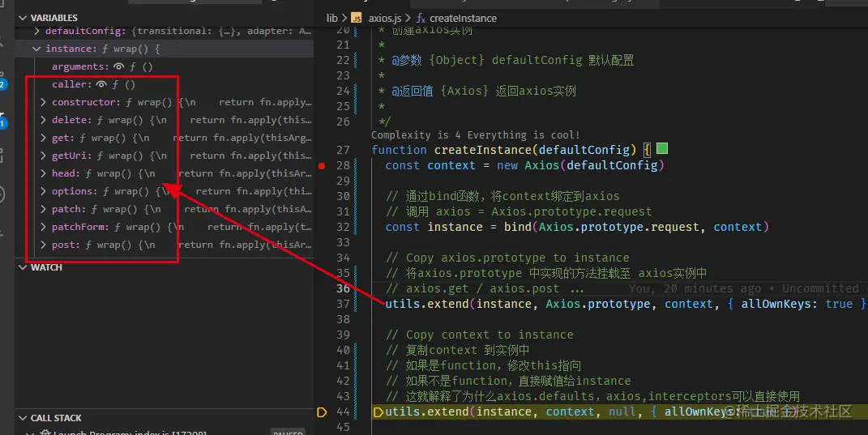Click 'bind' call on line 32
868x435 pixels.
coord(518,227)
